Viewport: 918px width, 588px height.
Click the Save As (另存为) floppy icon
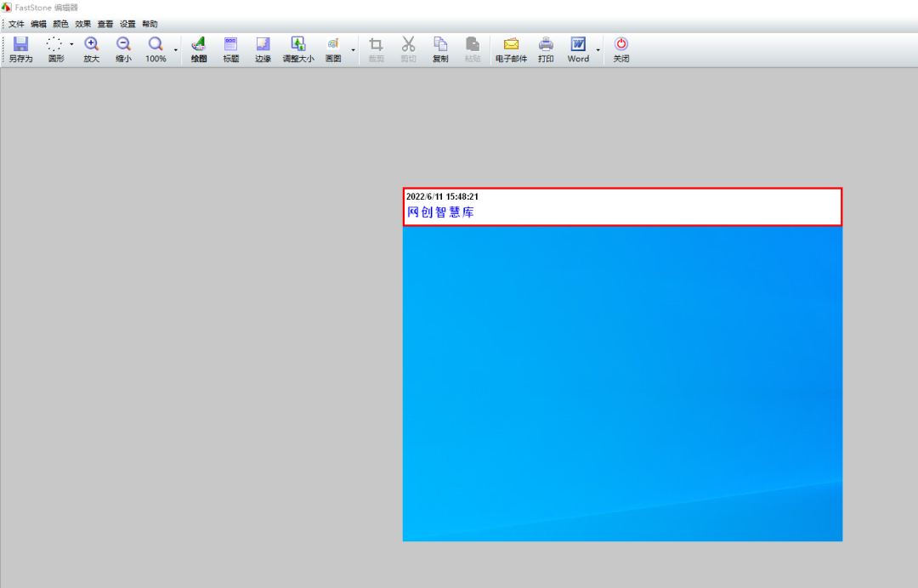pyautogui.click(x=20, y=50)
